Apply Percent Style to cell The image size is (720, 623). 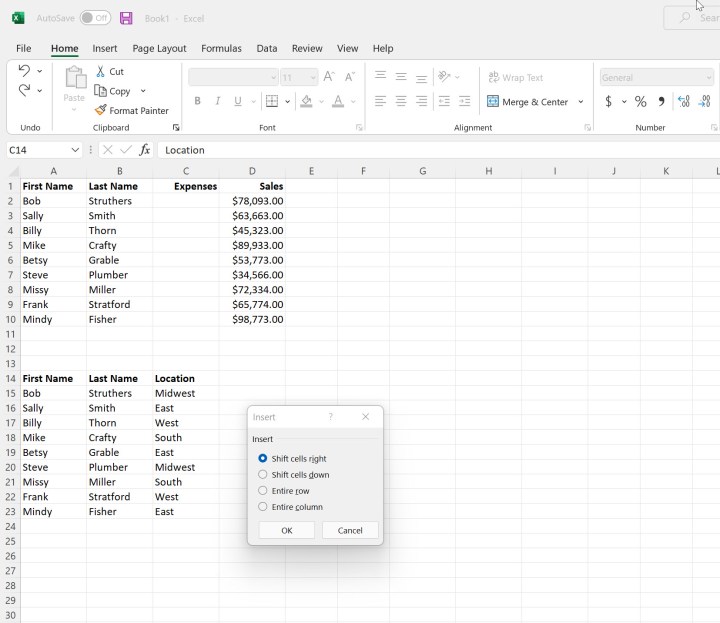pos(640,101)
